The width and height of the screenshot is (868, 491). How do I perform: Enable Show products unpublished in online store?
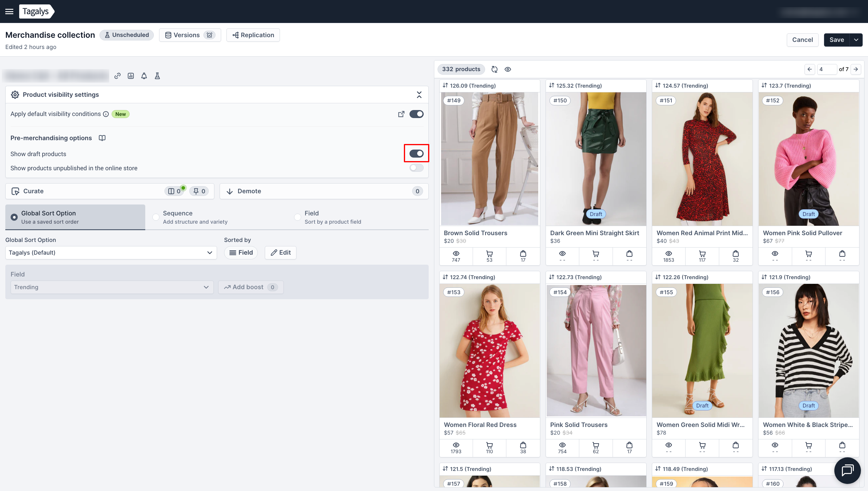click(x=416, y=168)
